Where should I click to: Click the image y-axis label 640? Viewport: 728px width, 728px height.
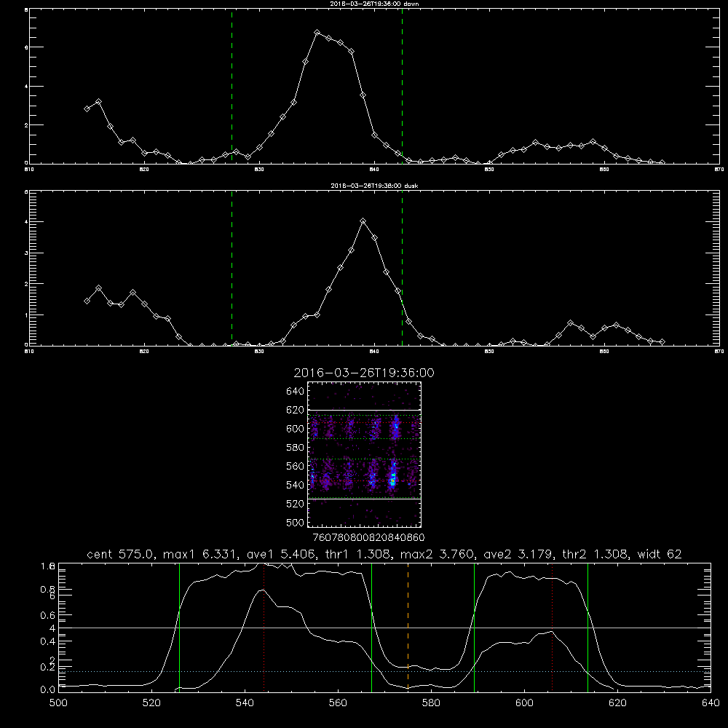click(295, 392)
